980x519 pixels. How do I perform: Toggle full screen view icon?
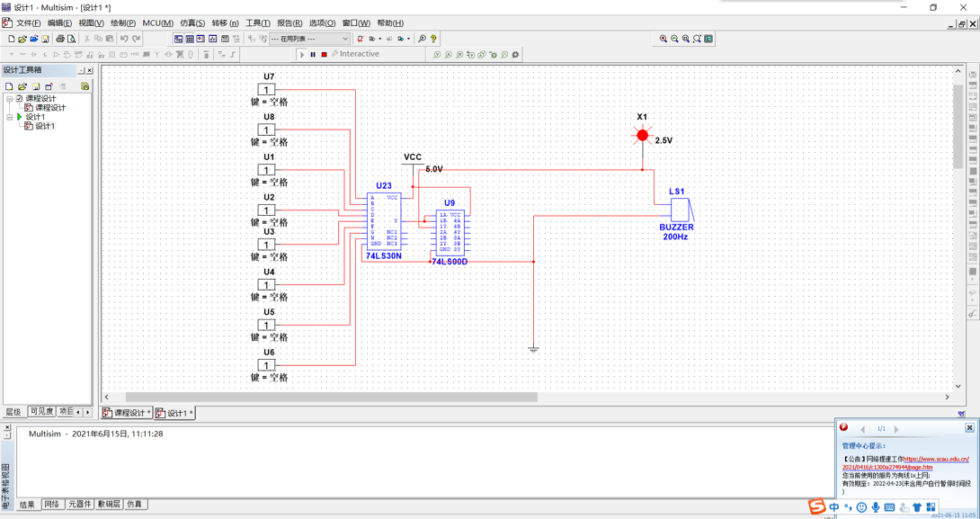[708, 39]
